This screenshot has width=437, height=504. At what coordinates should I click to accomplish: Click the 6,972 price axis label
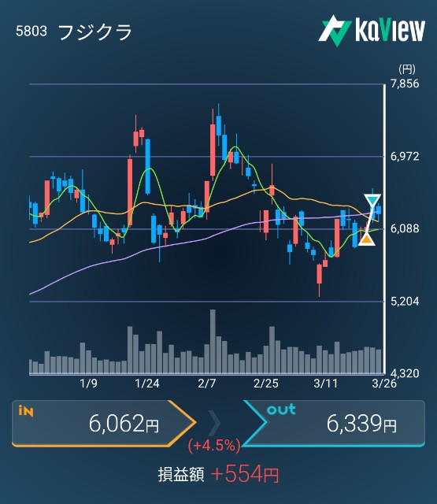coord(405,157)
